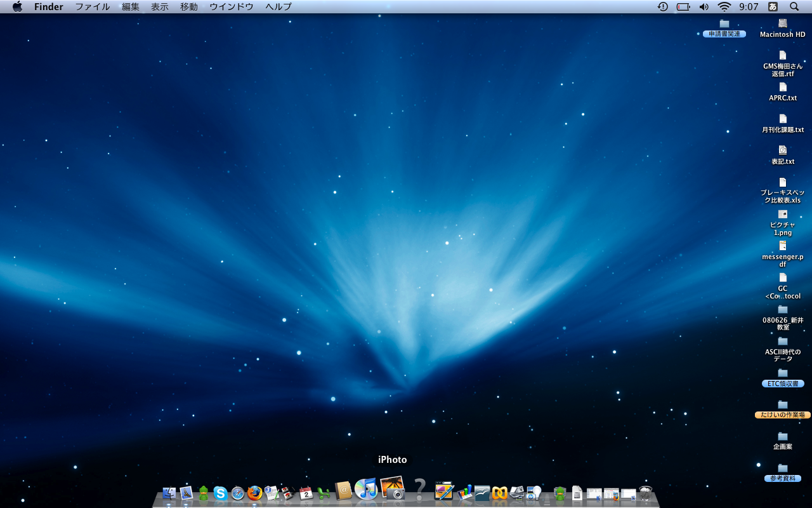This screenshot has width=812, height=508.
Task: Select the 企画案 folder on desktop
Action: (783, 441)
